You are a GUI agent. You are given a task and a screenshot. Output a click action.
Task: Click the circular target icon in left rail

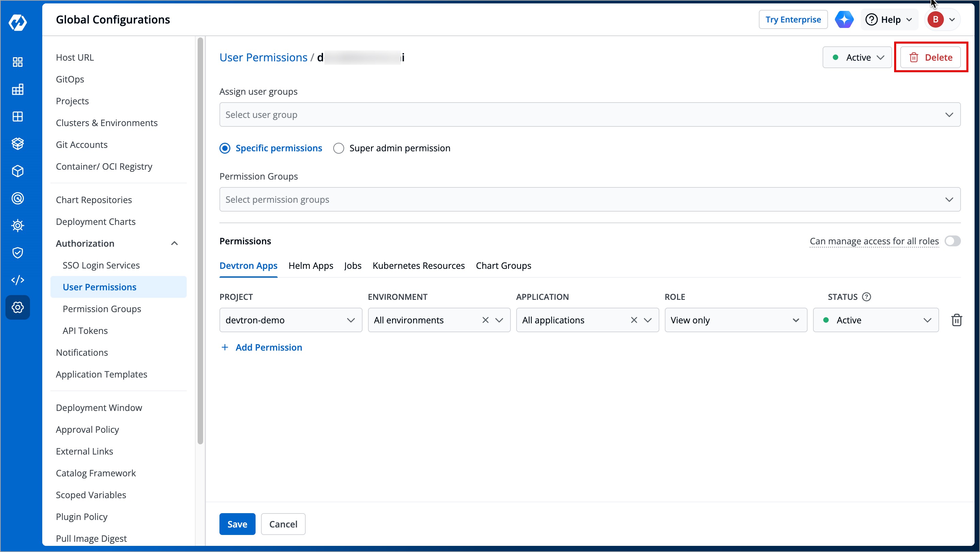[17, 198]
